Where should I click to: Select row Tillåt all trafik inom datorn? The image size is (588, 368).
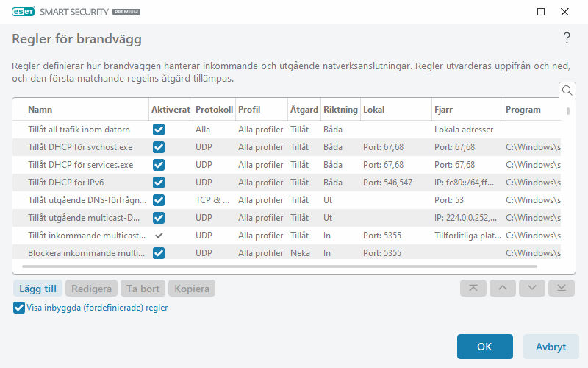287,130
